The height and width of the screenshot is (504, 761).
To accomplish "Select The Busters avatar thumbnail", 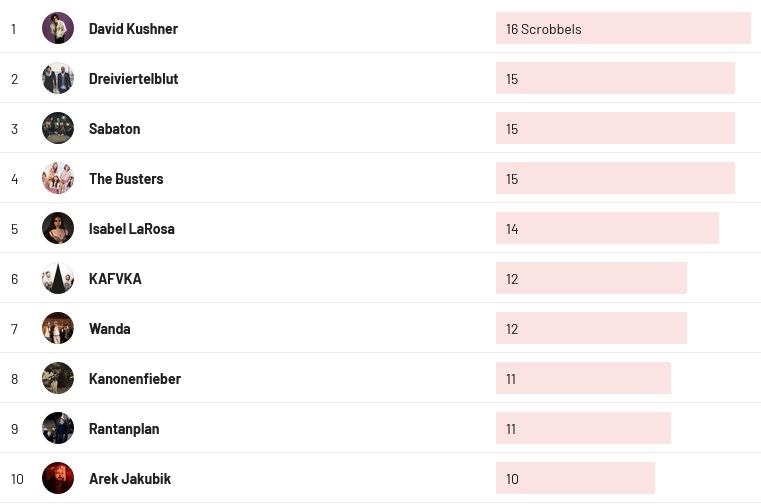I will point(58,178).
